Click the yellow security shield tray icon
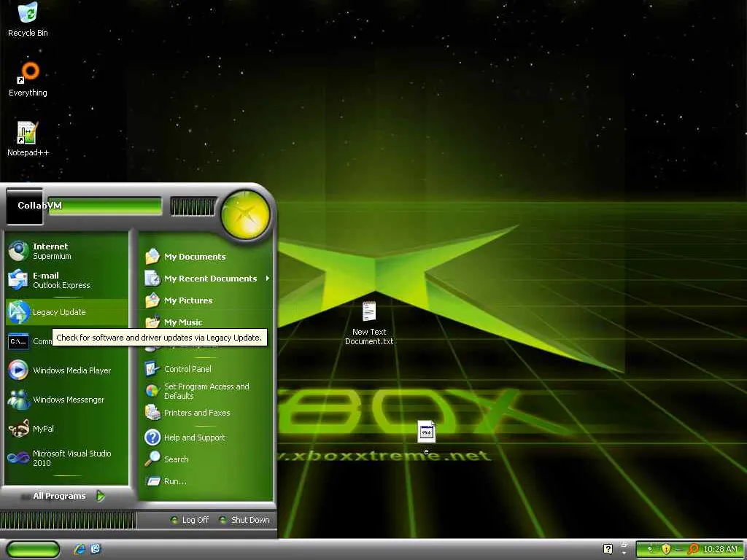The image size is (747, 560). 666,549
